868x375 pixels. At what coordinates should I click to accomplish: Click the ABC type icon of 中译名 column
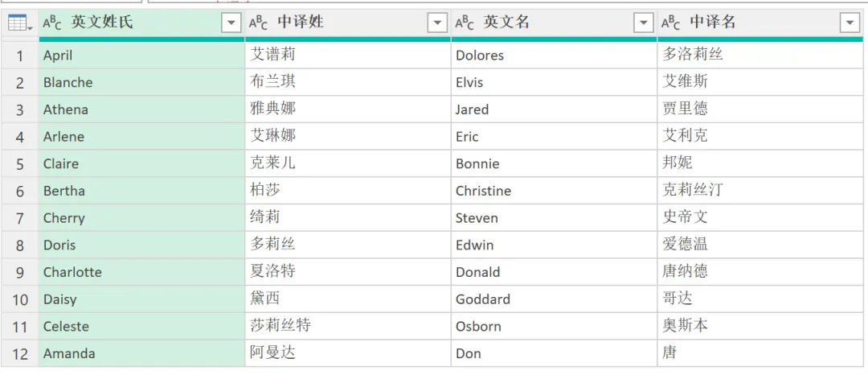coord(671,23)
